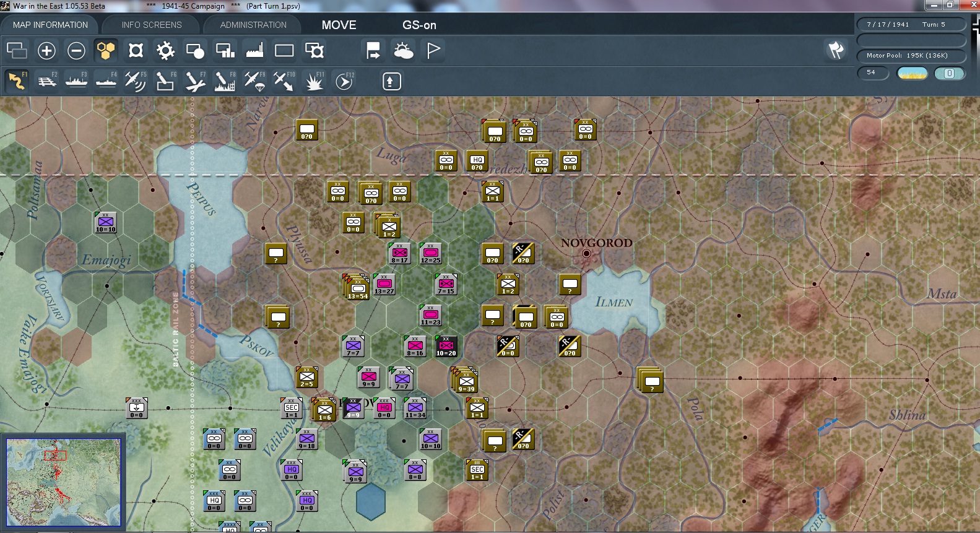Select the 13=54 unit stack
This screenshot has height=533, width=980.
[357, 287]
